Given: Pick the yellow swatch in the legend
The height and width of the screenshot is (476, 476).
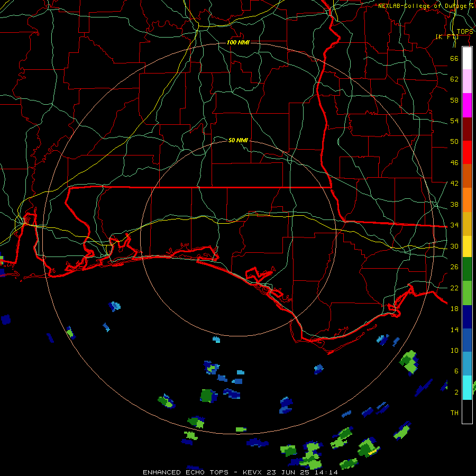Looking at the screenshot, I should [x=467, y=246].
